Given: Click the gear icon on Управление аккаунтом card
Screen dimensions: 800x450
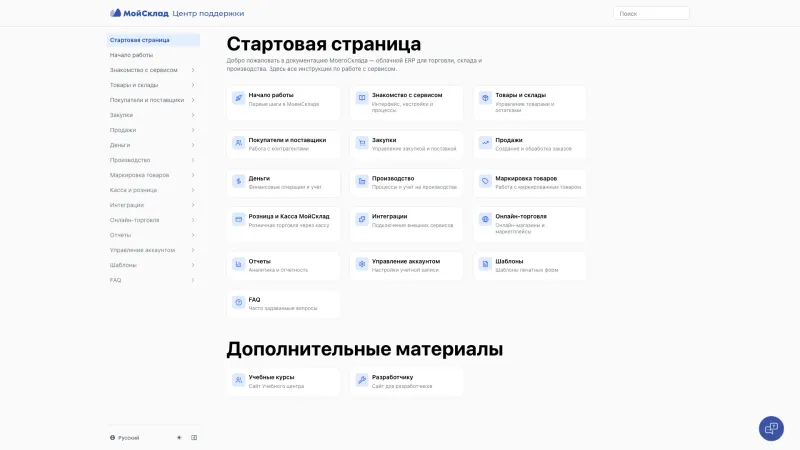Looking at the screenshot, I should tap(362, 264).
